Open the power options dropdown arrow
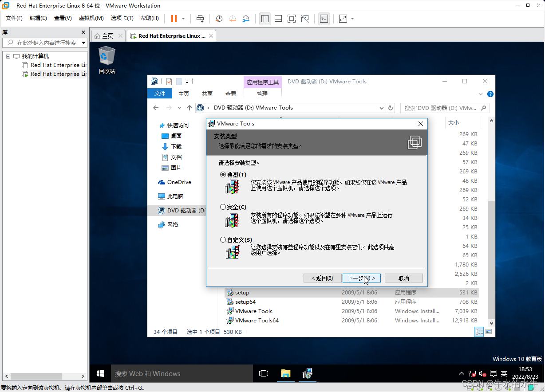545x392 pixels. tap(183, 19)
